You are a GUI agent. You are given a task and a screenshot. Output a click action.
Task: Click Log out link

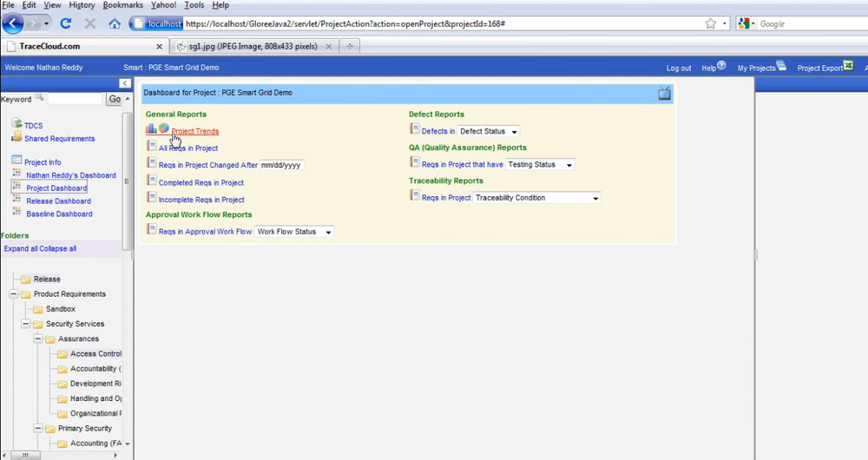point(679,68)
